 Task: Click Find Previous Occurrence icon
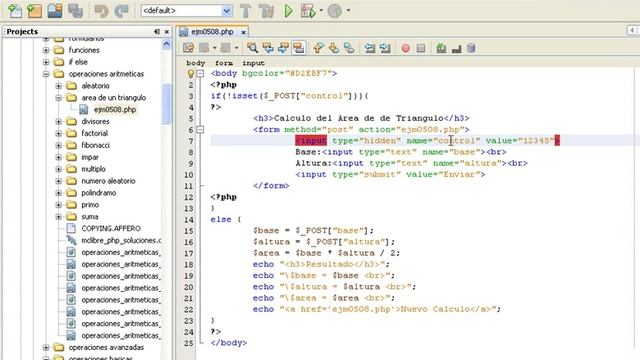(x=268, y=48)
